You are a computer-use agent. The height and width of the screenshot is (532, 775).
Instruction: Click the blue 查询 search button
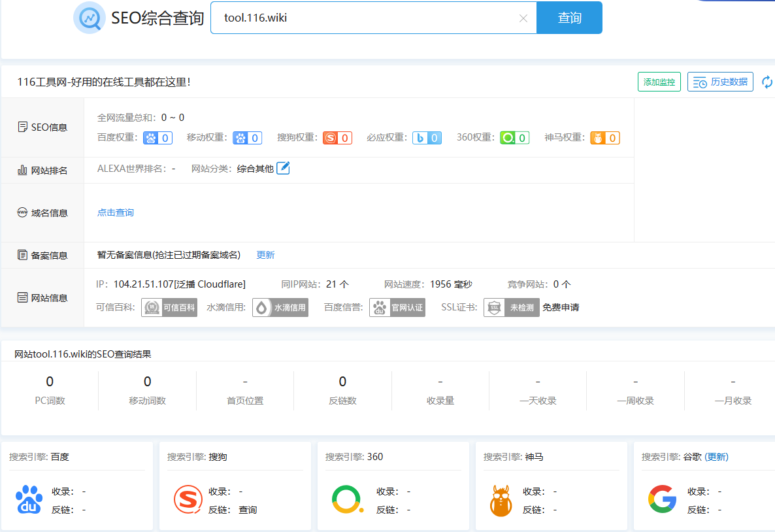click(569, 18)
